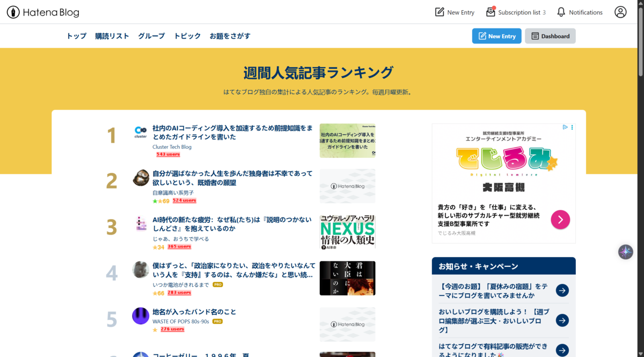Open article 自分が選ばなかった人生を歩んだ独身者
This screenshot has width=644, height=357.
click(x=232, y=178)
